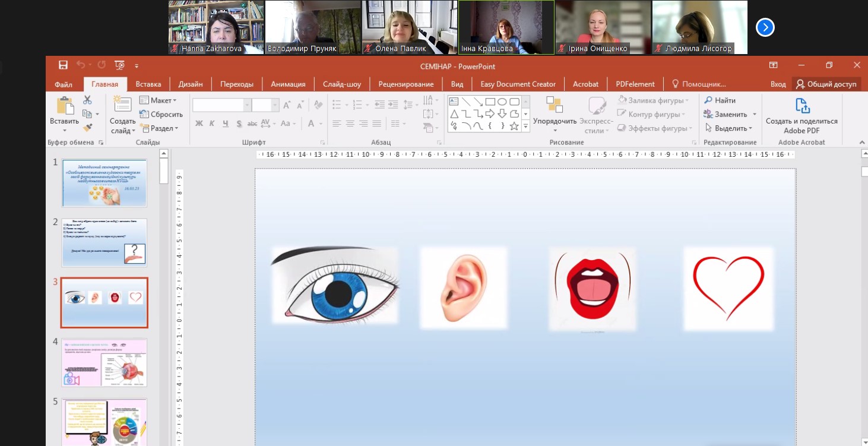Open the Выделить selection dropdown
Image resolution: width=868 pixels, height=446 pixels.
pyautogui.click(x=728, y=128)
